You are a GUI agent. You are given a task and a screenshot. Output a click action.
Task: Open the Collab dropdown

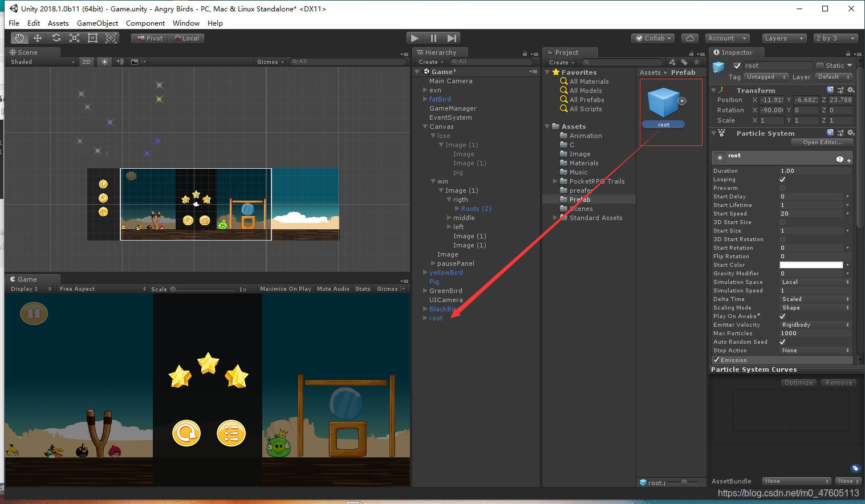[653, 38]
